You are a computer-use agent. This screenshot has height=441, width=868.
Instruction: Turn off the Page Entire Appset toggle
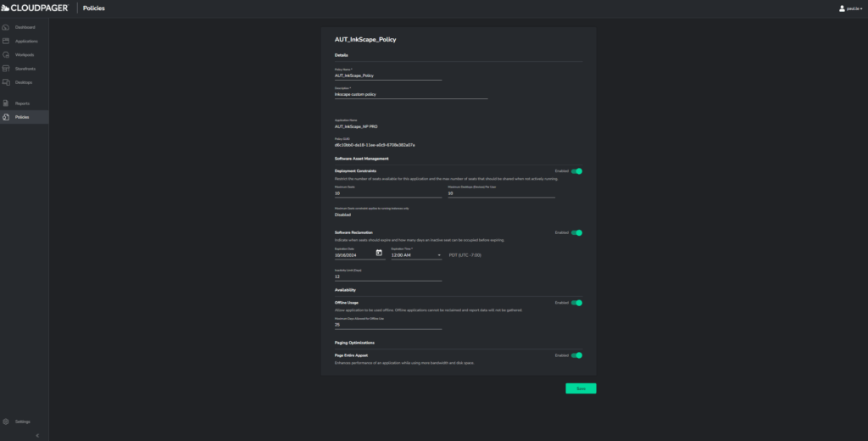(576, 355)
